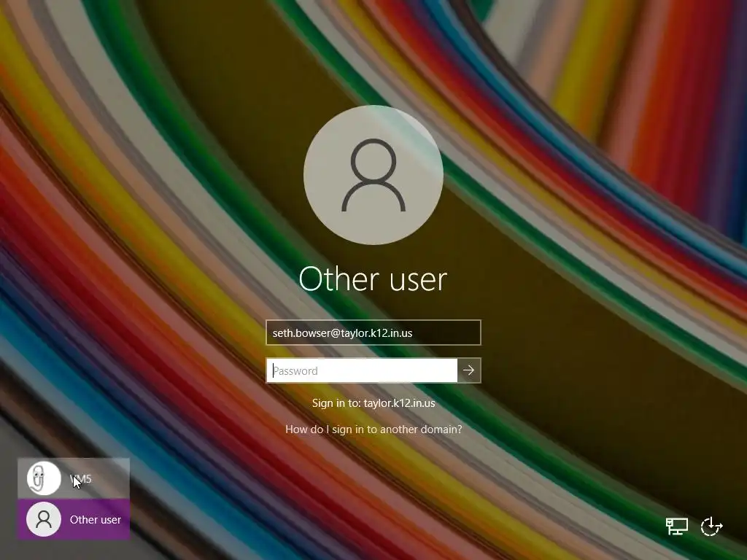Image resolution: width=747 pixels, height=560 pixels.
Task: Select the Other user account tile
Action: pos(74,519)
